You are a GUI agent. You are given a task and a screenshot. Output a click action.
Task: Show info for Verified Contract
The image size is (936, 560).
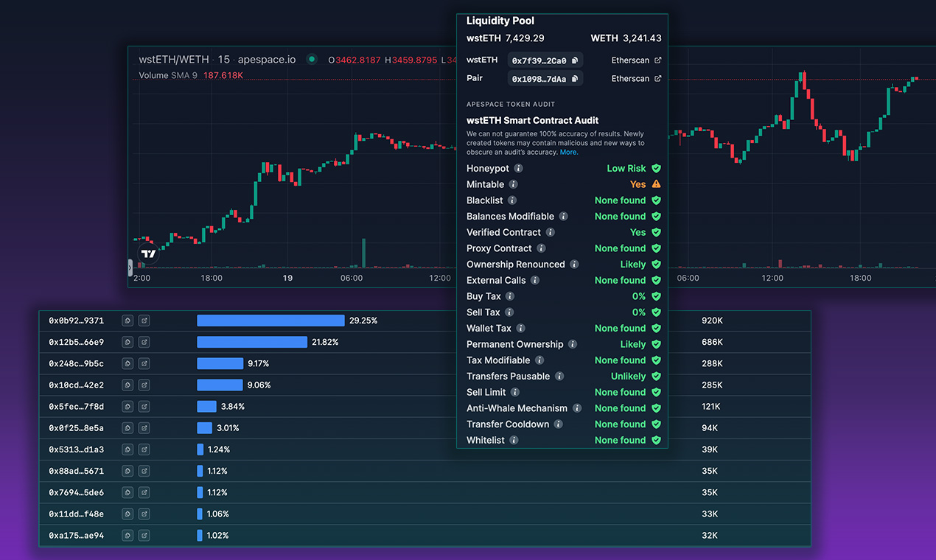point(550,232)
